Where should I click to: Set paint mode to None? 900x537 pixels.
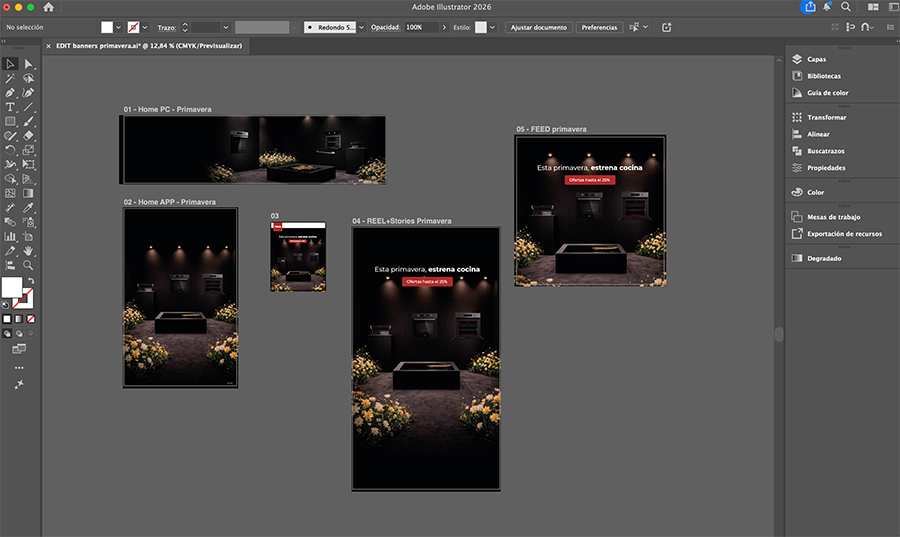tap(31, 319)
